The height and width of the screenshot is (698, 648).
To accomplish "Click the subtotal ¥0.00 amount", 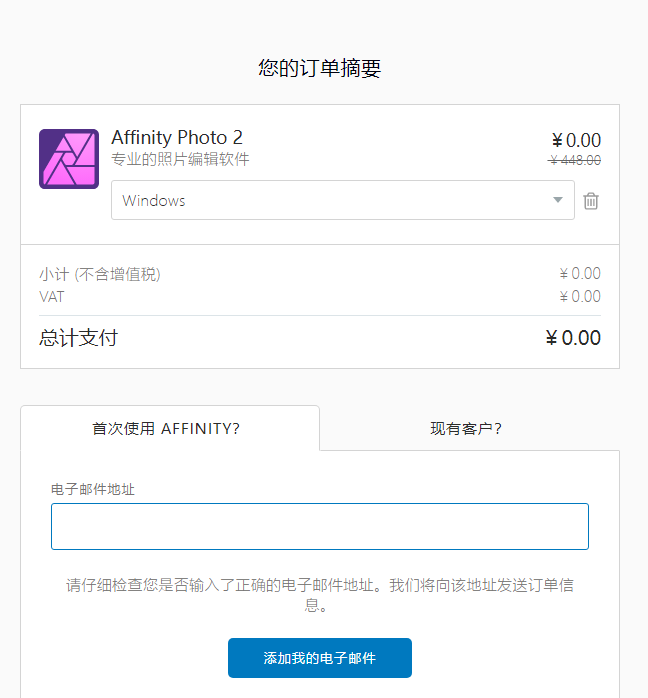I will pos(580,274).
